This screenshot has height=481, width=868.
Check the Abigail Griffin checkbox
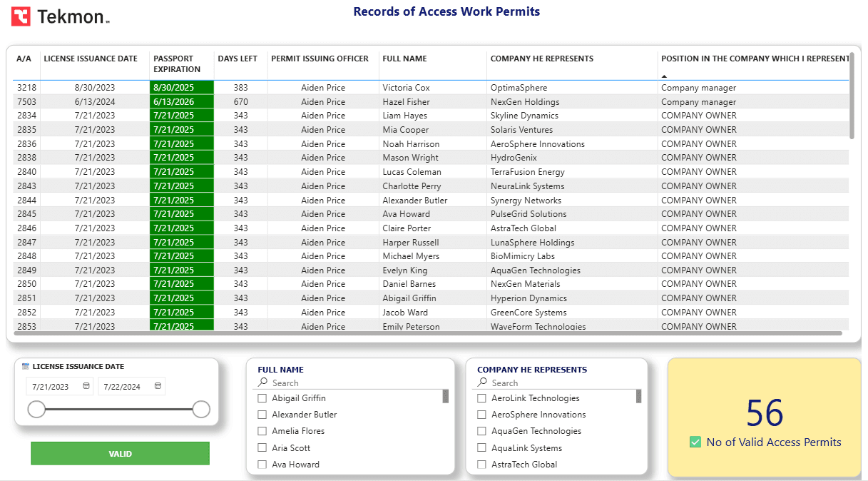(x=262, y=398)
